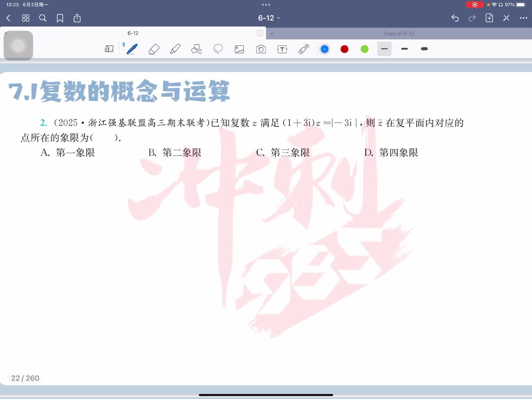Choose the red pen color
This screenshot has width=532, height=399.
(x=344, y=49)
